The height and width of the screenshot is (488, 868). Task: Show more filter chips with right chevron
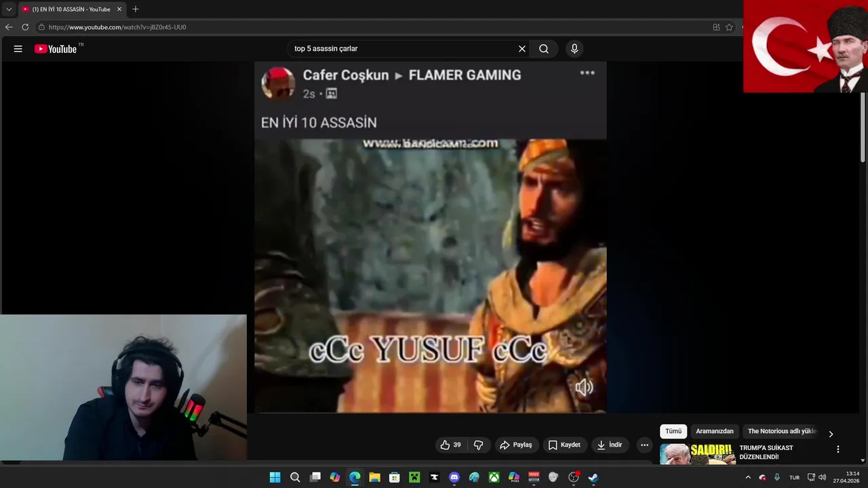coord(831,434)
